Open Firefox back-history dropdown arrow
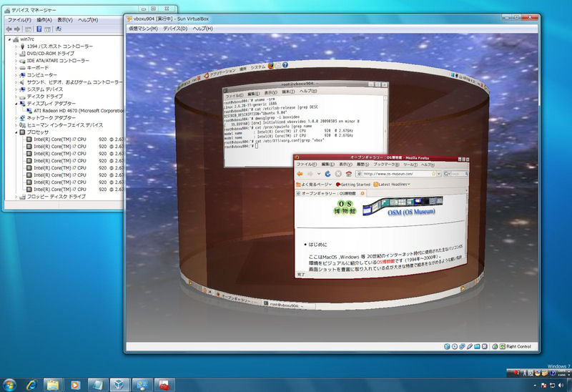This screenshot has width=572, height=392. point(318,174)
